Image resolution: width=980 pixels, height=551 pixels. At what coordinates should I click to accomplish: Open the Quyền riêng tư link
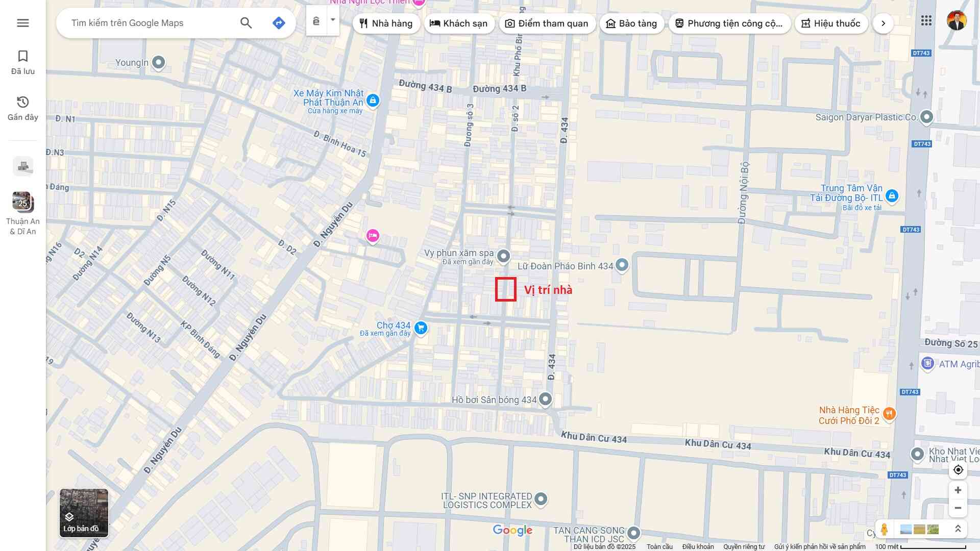pos(744,546)
